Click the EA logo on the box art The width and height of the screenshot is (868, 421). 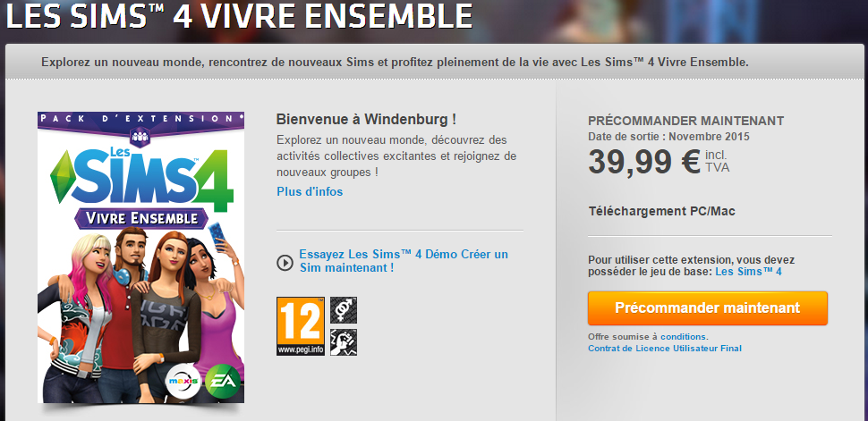click(x=223, y=382)
